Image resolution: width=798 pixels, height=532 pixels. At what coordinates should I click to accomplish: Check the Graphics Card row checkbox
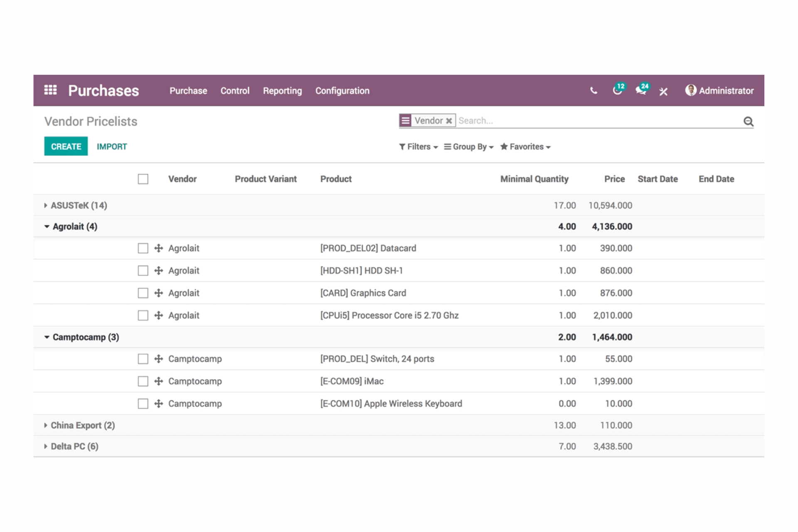click(x=143, y=293)
